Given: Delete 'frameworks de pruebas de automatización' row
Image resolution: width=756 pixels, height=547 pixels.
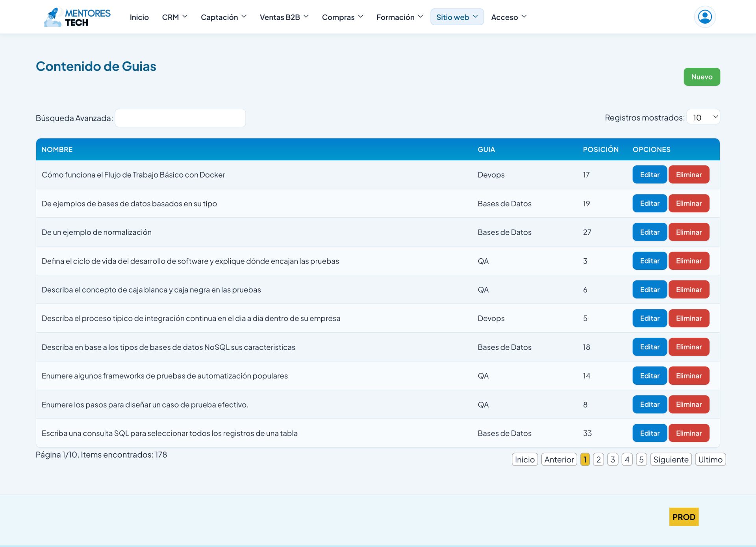Looking at the screenshot, I should coord(689,376).
